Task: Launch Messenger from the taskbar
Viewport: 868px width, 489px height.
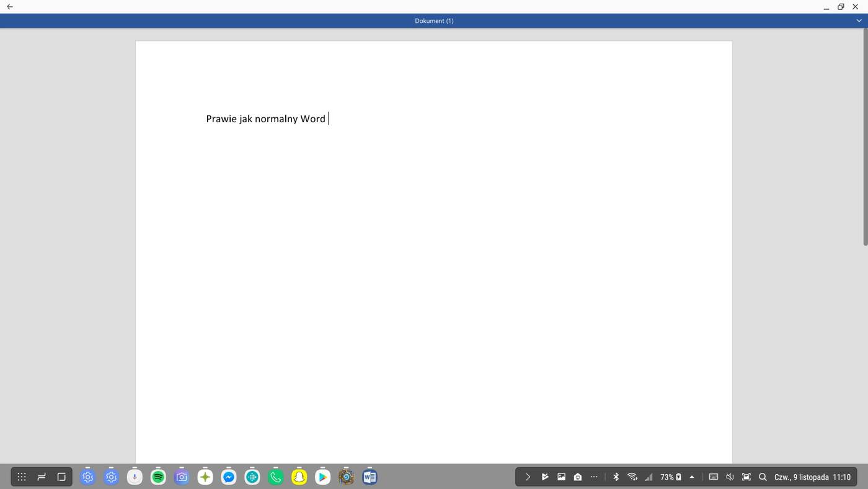Action: coord(229,477)
